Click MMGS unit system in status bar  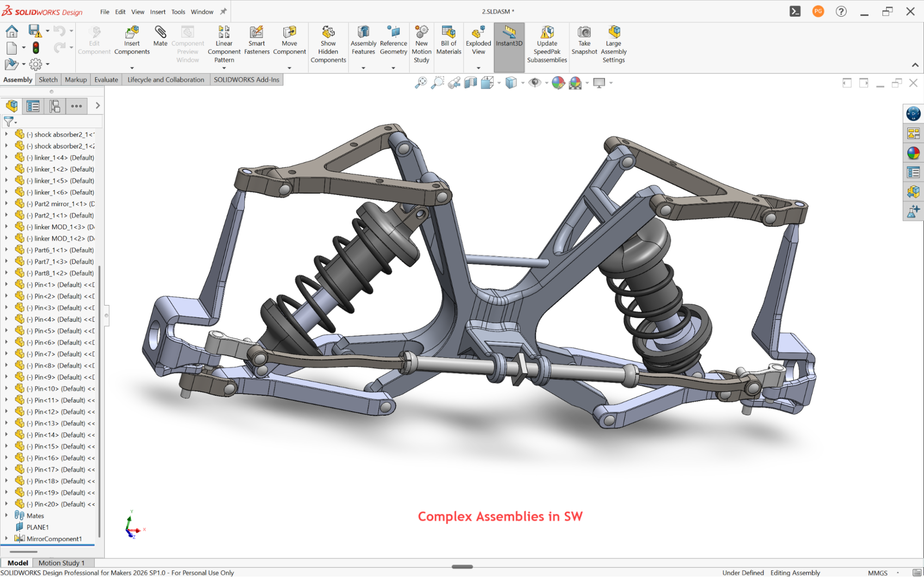pos(877,572)
